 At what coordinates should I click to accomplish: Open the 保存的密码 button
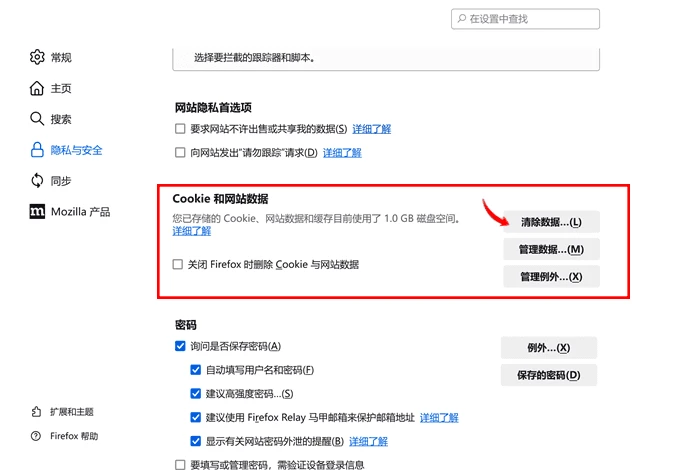pyautogui.click(x=549, y=375)
